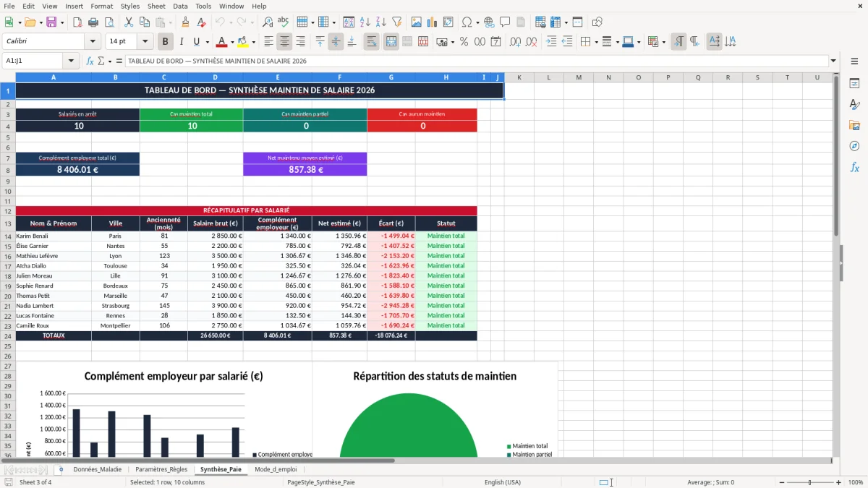Open the underline style dropdown arrow
The width and height of the screenshot is (868, 488).
tap(207, 42)
